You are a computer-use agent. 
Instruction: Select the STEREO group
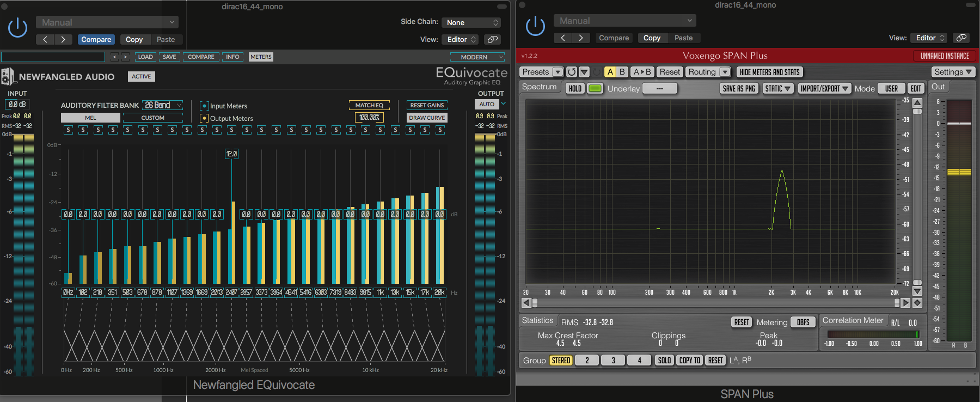click(x=561, y=360)
